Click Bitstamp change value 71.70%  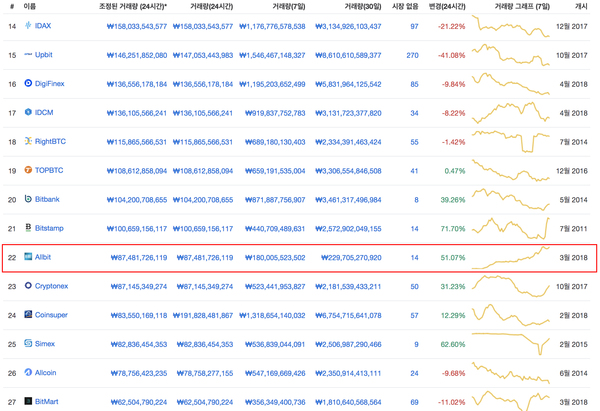click(x=453, y=229)
